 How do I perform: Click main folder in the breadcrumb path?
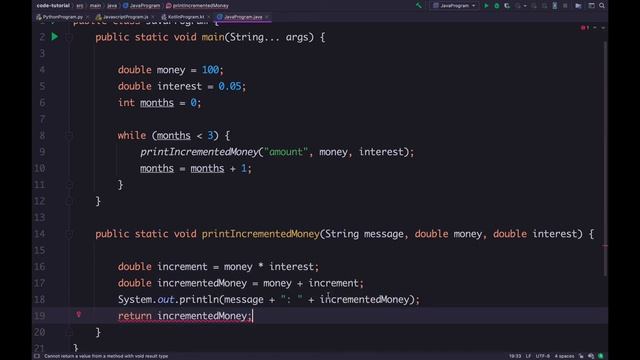pos(95,6)
